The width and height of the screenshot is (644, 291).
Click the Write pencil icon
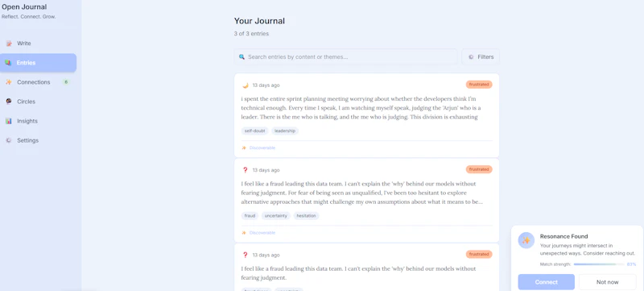point(9,44)
